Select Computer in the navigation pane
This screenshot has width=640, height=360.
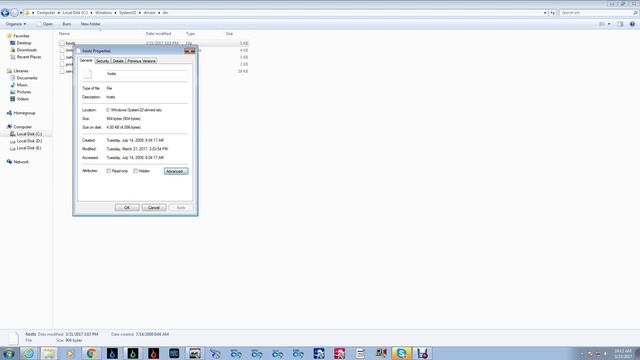click(x=22, y=127)
